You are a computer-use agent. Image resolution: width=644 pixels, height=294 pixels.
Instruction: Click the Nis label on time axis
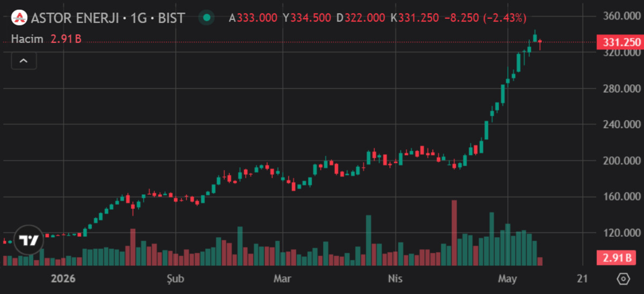click(396, 279)
